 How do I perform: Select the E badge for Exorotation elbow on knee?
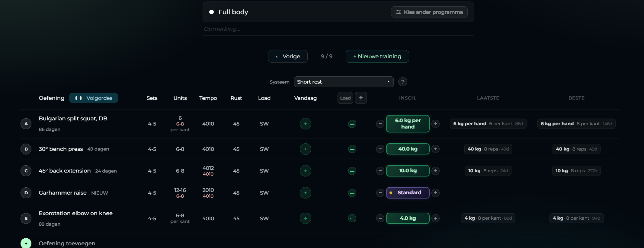click(26, 218)
